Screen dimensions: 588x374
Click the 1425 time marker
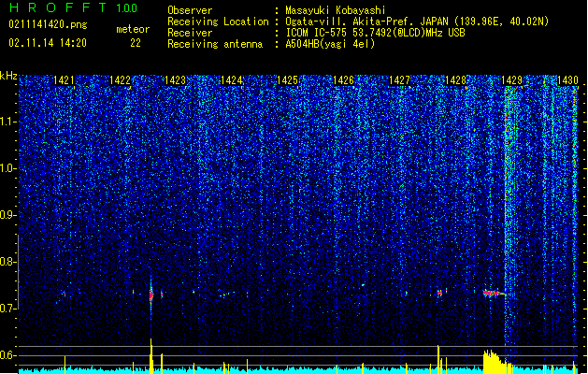(x=287, y=80)
